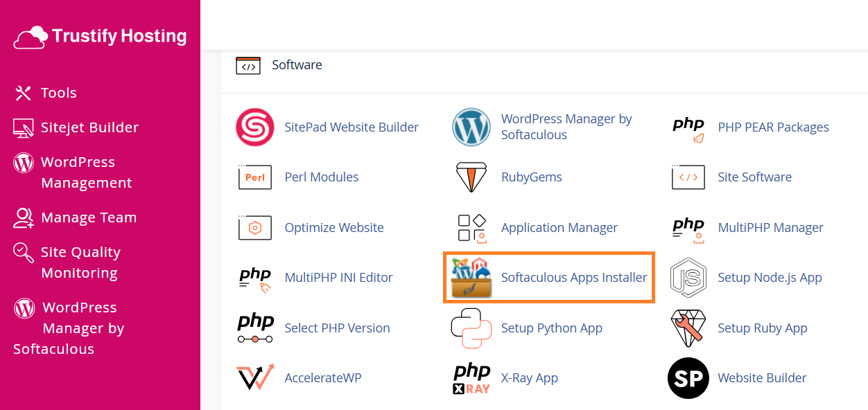Click the Softaculous Apps Installer toolbox icon
868x410 pixels.
tap(471, 277)
